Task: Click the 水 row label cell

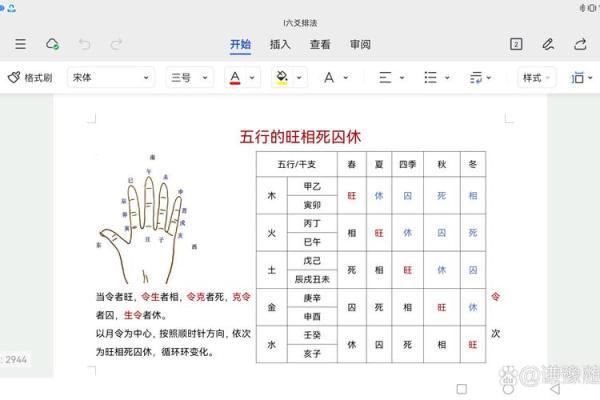Action: 272,344
